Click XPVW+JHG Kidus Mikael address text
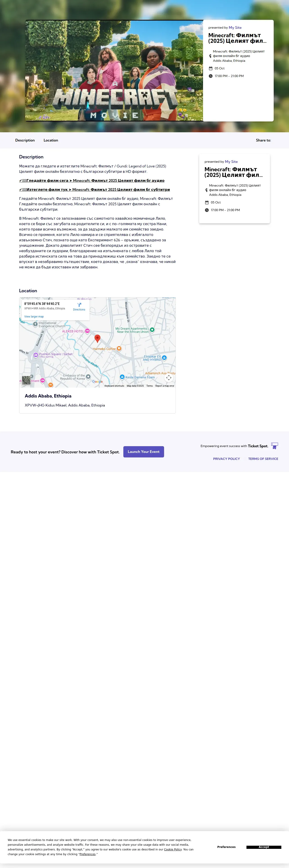This screenshot has height=868, width=289. coord(65,405)
